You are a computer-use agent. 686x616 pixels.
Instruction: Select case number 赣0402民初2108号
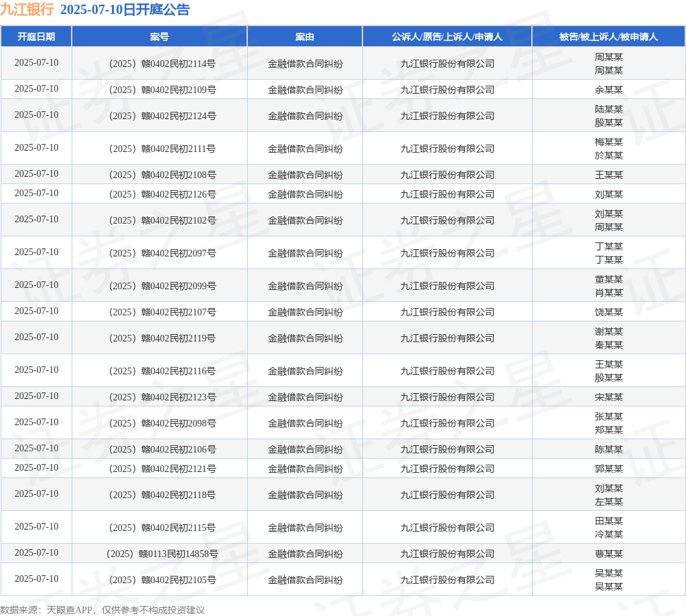[162, 175]
